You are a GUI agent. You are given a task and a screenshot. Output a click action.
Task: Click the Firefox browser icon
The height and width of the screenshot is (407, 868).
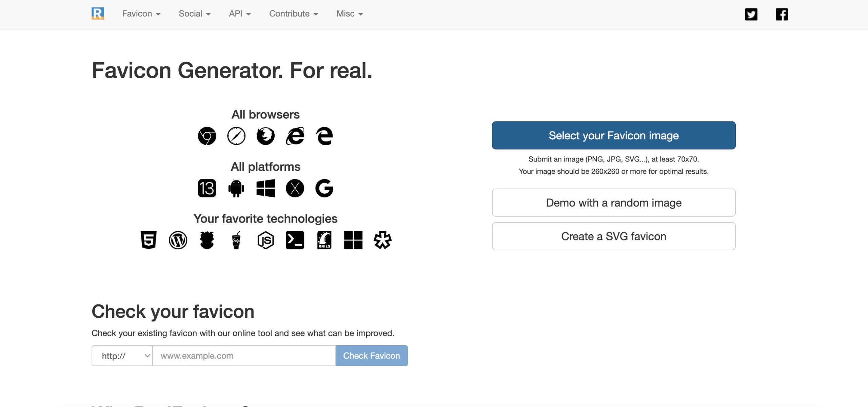coord(265,136)
